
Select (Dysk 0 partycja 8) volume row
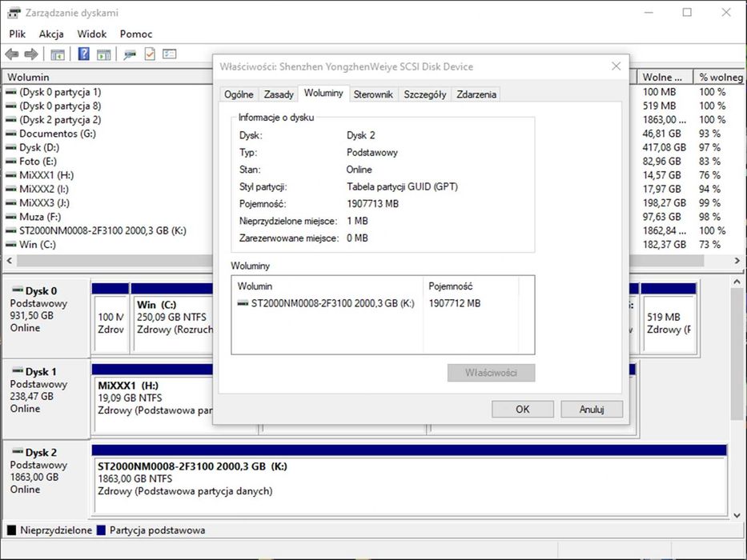tap(61, 106)
